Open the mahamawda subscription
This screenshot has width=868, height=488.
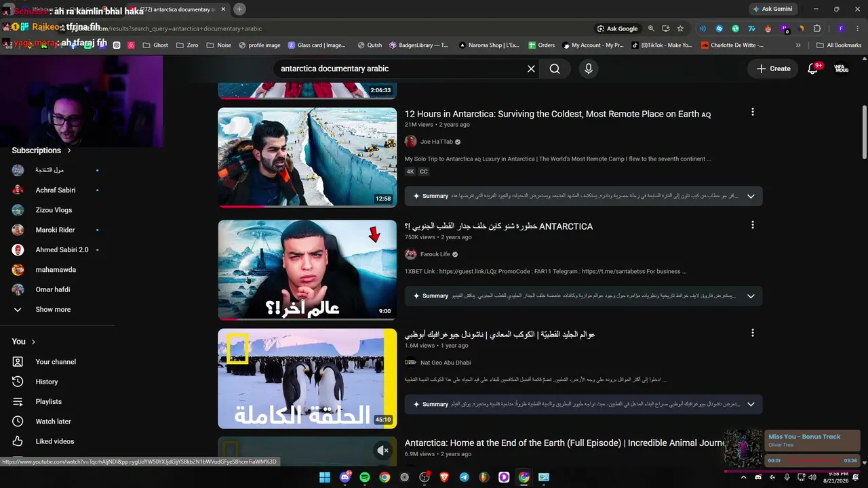[x=56, y=270]
